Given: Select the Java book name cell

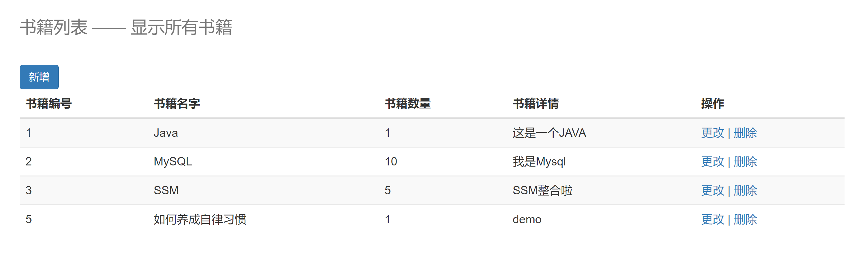Looking at the screenshot, I should 166,133.
